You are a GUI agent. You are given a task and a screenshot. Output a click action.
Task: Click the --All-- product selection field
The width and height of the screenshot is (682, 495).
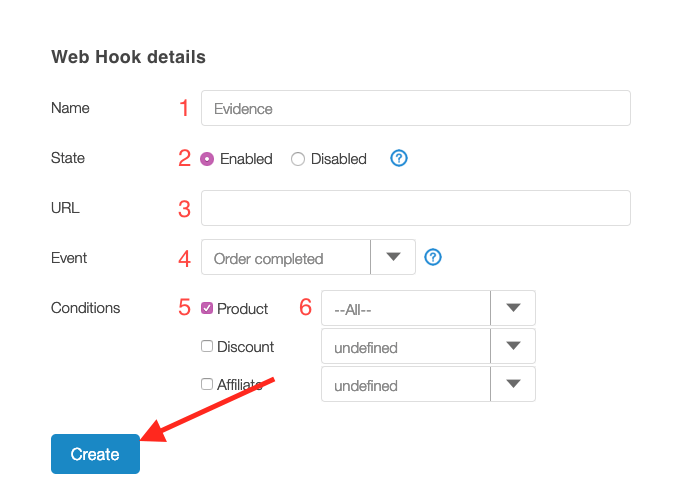pos(406,308)
